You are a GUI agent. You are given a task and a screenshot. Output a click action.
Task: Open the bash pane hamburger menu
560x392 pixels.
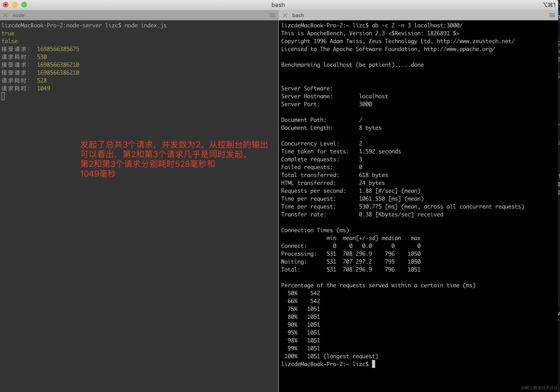click(x=552, y=15)
